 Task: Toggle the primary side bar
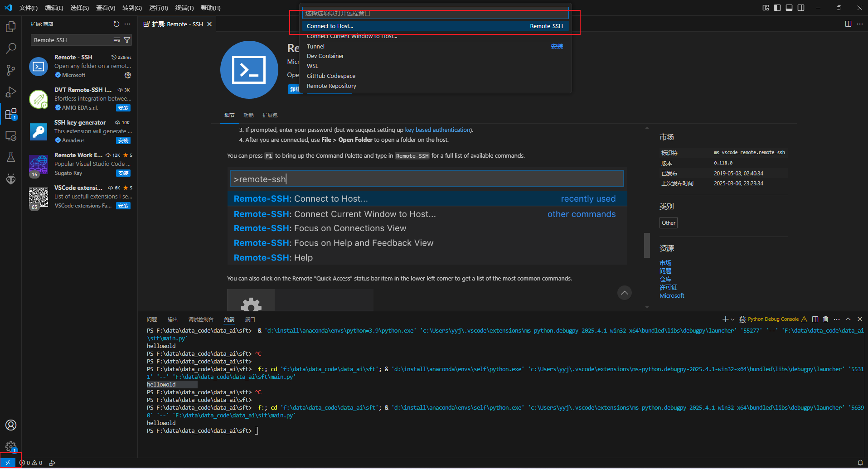point(777,8)
